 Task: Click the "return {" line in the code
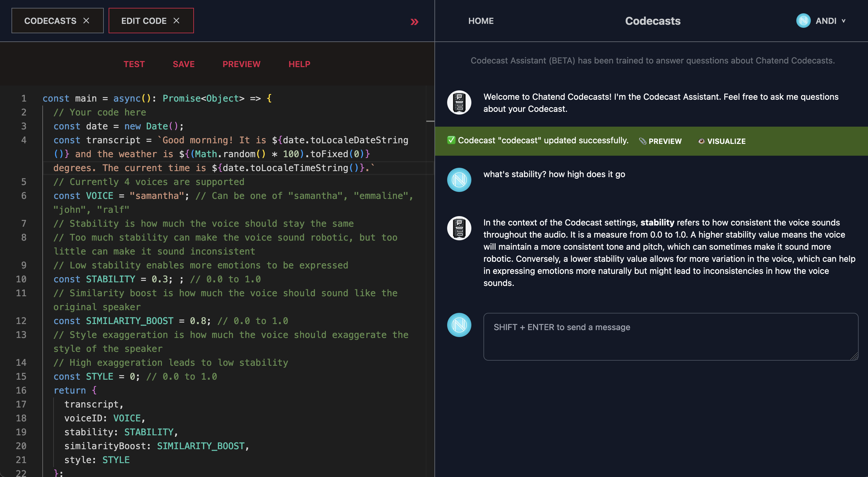(x=75, y=390)
